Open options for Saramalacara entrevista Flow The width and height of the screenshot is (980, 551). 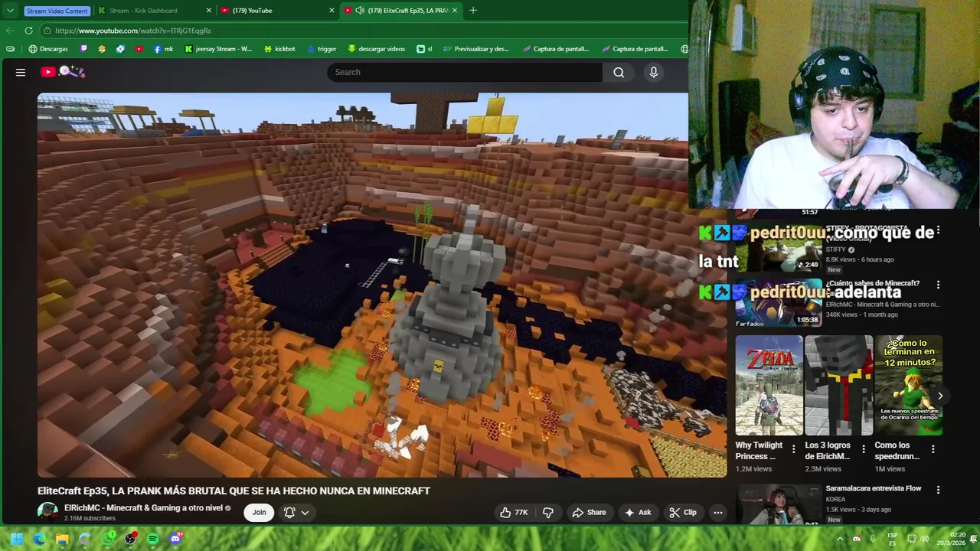point(938,489)
